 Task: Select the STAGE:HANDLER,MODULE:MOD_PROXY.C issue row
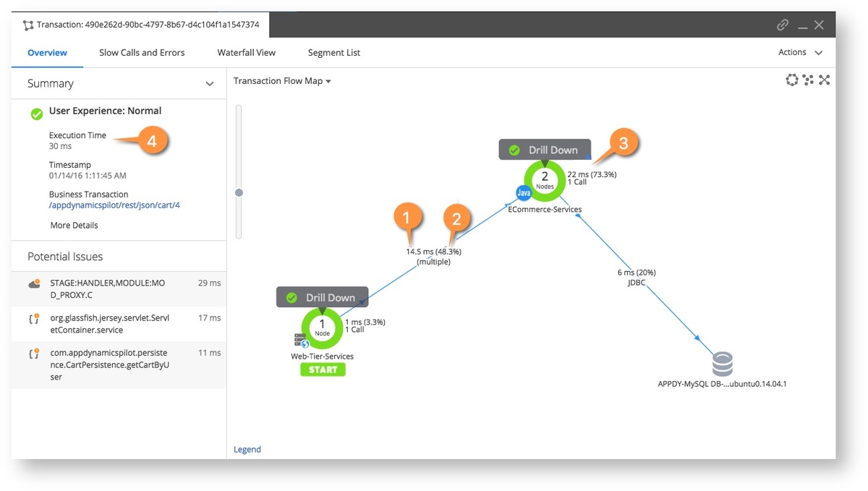coord(119,289)
